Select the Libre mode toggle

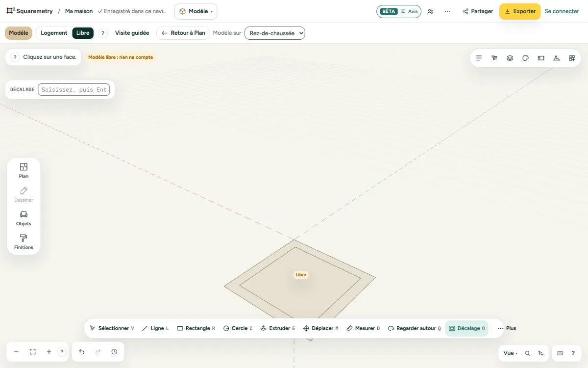click(83, 33)
